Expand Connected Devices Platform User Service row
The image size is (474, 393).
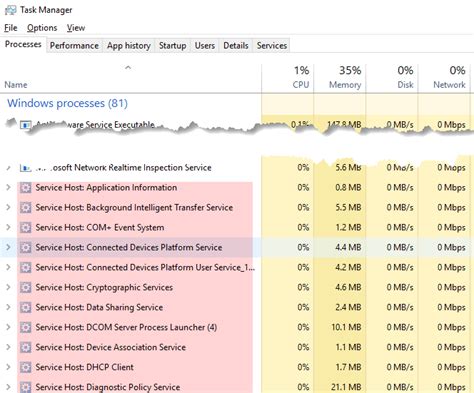(x=8, y=268)
